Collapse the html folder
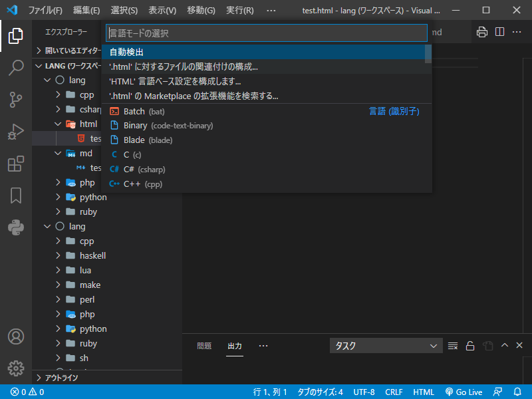The width and height of the screenshot is (532, 399). (x=67, y=124)
